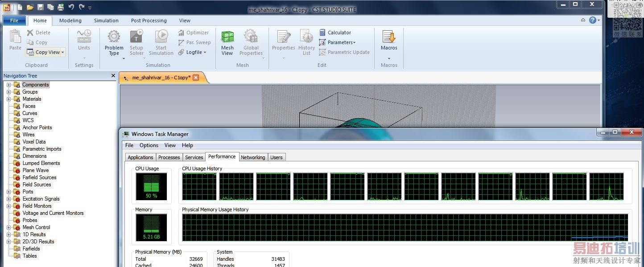This screenshot has height=267, width=644.
Task: Click the Global Properties mesh icon
Action: [x=251, y=37]
